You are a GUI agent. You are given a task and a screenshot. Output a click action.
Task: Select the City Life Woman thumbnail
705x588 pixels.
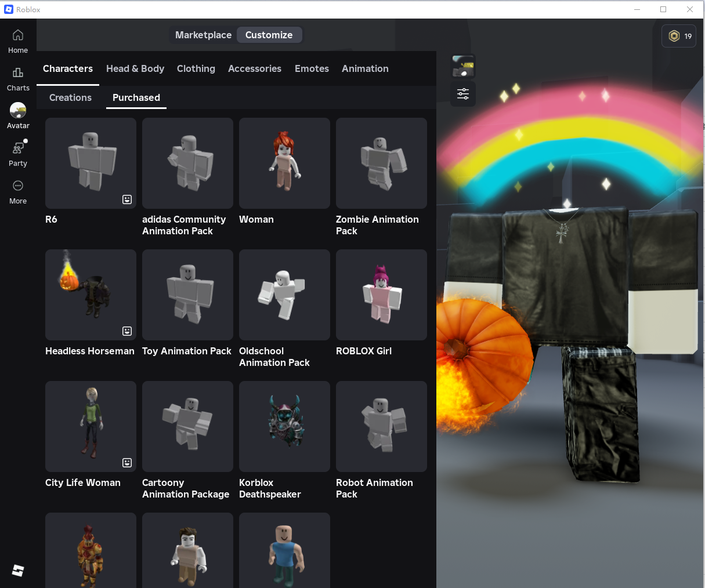91,426
